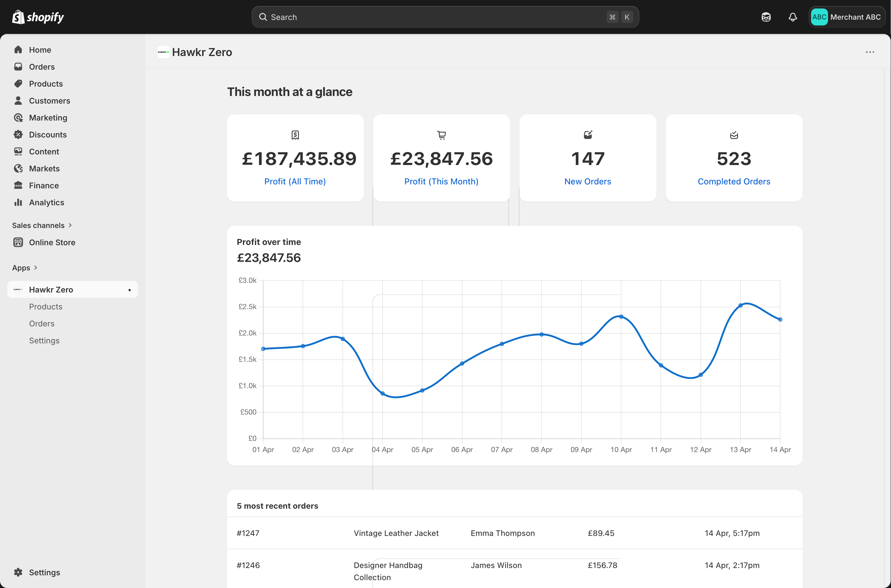The height and width of the screenshot is (588, 891).
Task: Click the Orders icon in sidebar
Action: (x=18, y=66)
